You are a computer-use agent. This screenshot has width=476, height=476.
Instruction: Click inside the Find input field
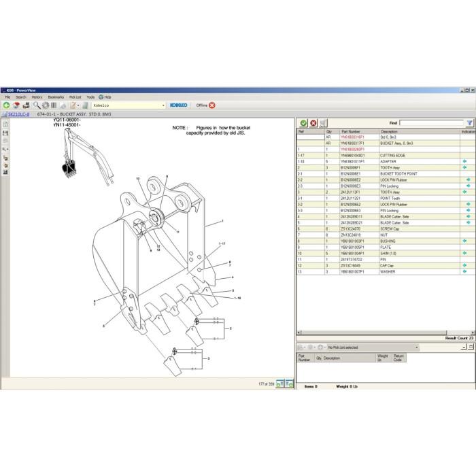tap(431, 122)
